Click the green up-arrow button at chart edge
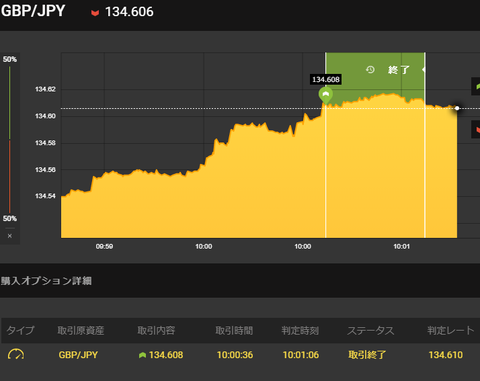 pyautogui.click(x=476, y=86)
